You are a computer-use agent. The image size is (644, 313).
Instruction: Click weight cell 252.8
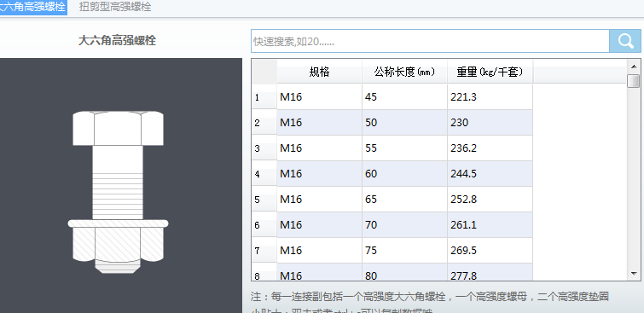490,200
